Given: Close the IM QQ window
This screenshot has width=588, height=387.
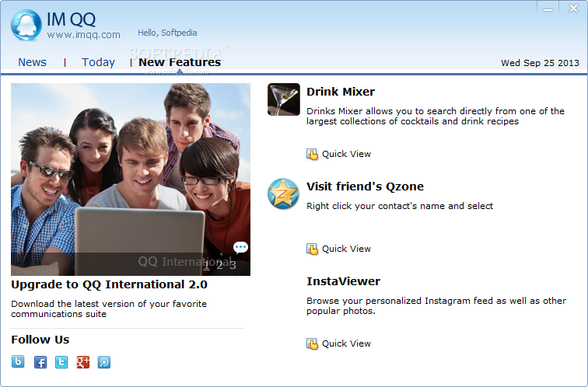Looking at the screenshot, I should tap(573, 9).
